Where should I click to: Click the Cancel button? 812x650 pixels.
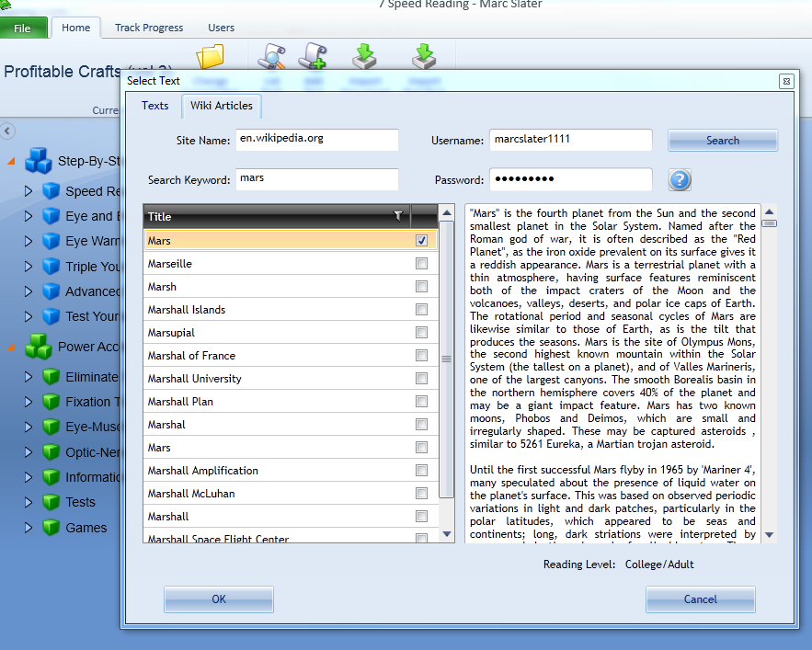tap(700, 599)
